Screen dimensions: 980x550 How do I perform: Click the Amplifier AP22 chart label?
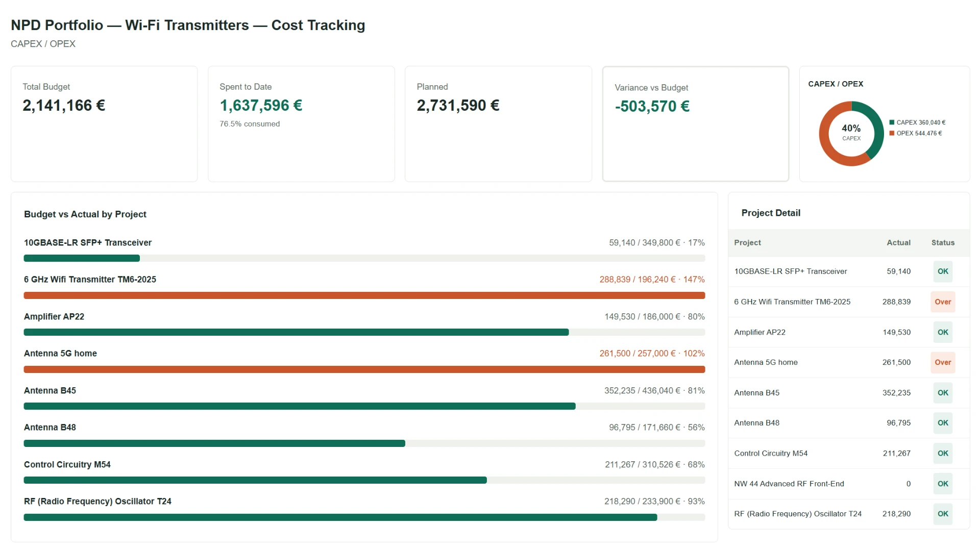[x=54, y=317]
